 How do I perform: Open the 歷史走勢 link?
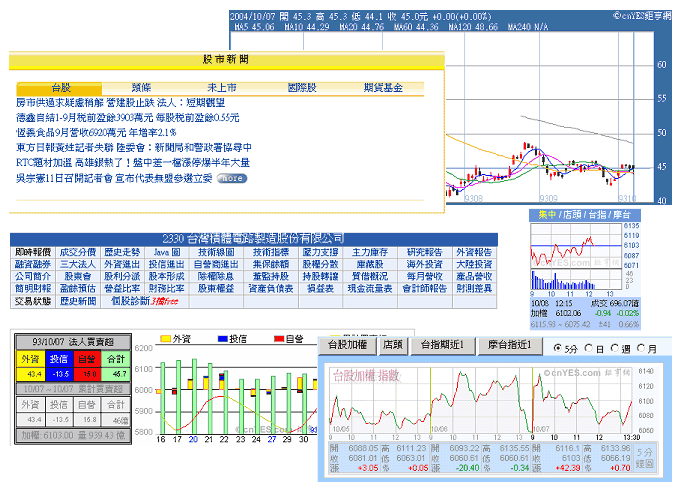point(122,252)
